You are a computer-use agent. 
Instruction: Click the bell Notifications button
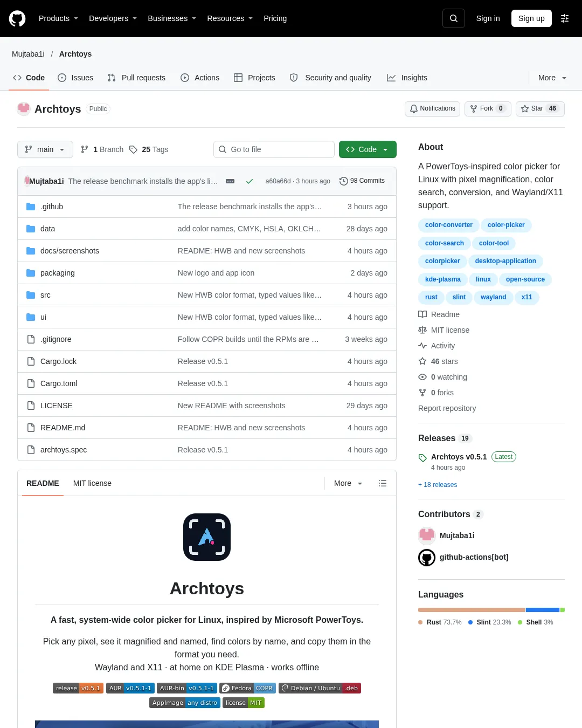coord(432,109)
